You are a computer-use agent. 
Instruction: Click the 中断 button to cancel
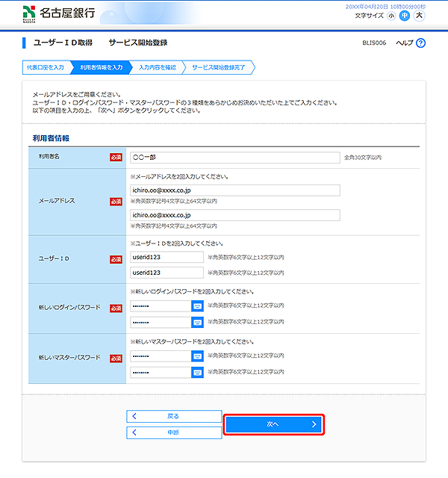coord(174,432)
